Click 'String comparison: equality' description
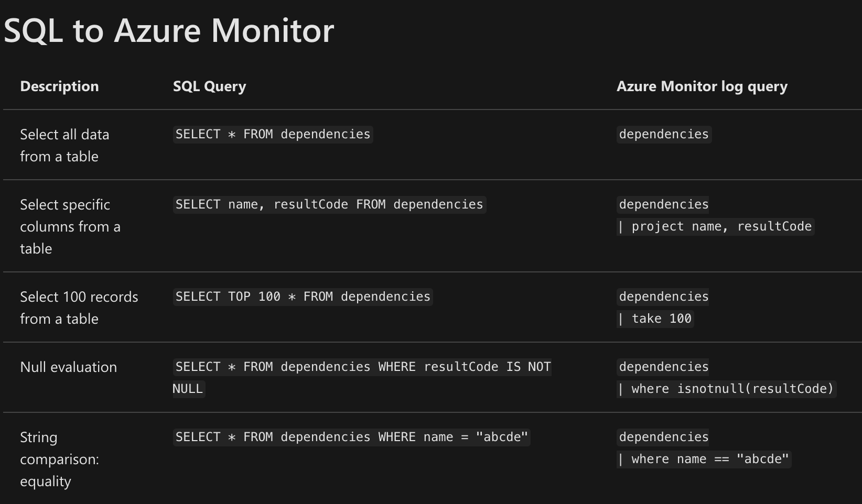 [59, 459]
